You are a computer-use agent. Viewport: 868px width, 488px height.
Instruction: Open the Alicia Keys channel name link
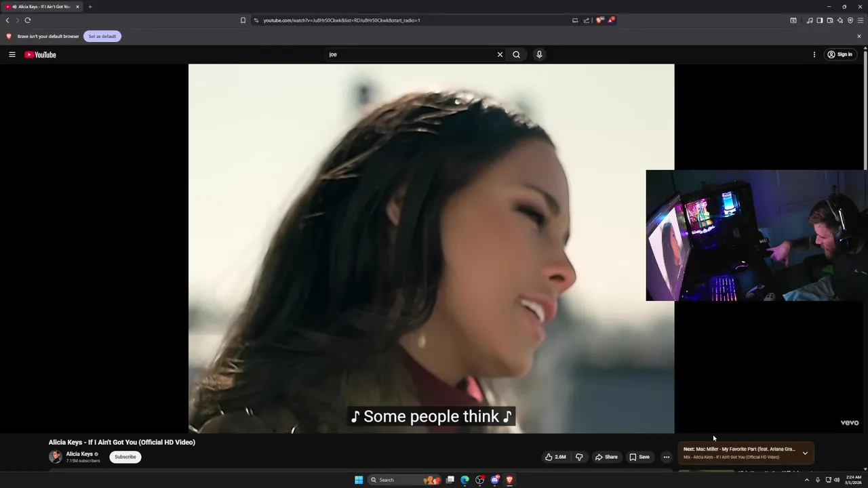pos(79,454)
